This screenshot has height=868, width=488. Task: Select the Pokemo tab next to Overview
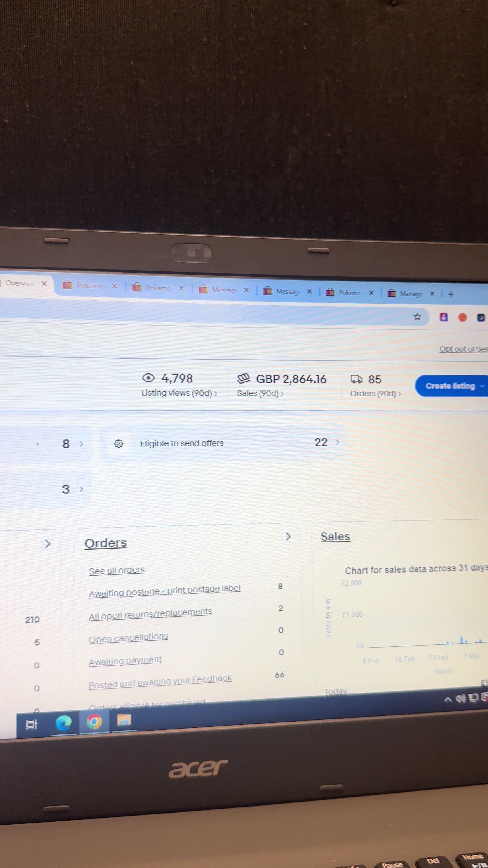(90, 285)
